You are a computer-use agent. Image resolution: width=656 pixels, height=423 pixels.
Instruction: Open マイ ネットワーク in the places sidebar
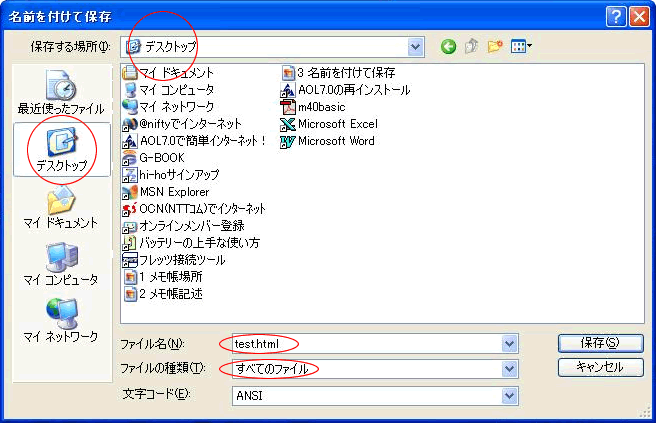(x=61, y=320)
